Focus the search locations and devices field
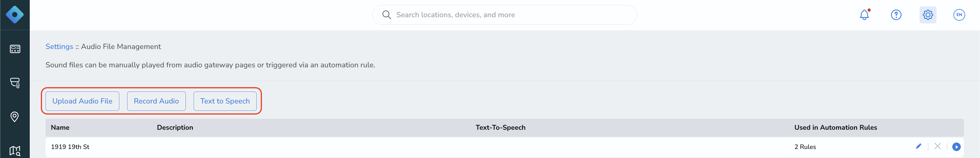 click(x=505, y=15)
